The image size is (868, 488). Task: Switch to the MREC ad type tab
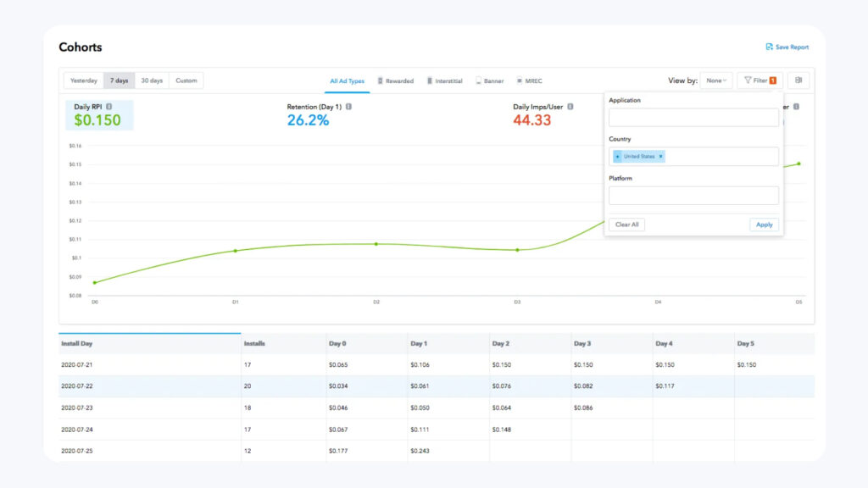click(530, 80)
